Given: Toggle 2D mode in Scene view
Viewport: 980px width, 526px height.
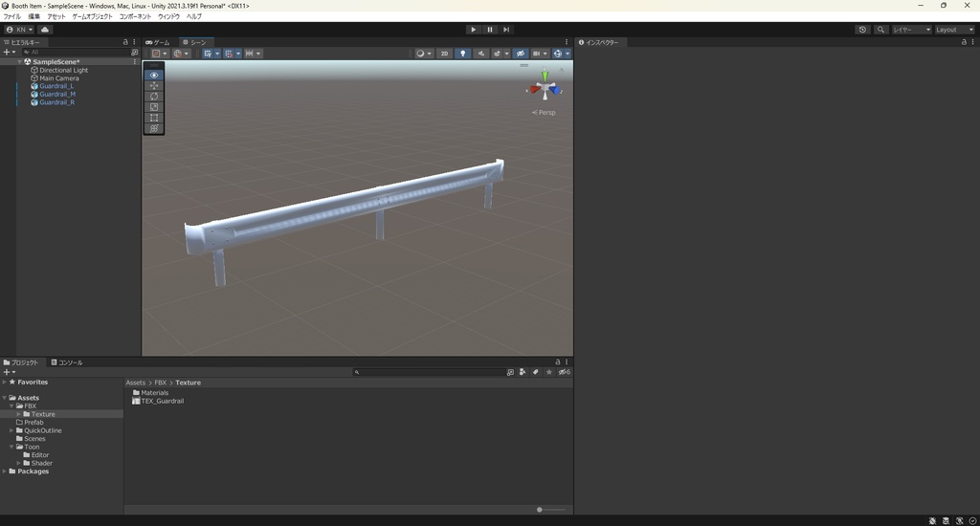Looking at the screenshot, I should pyautogui.click(x=444, y=54).
